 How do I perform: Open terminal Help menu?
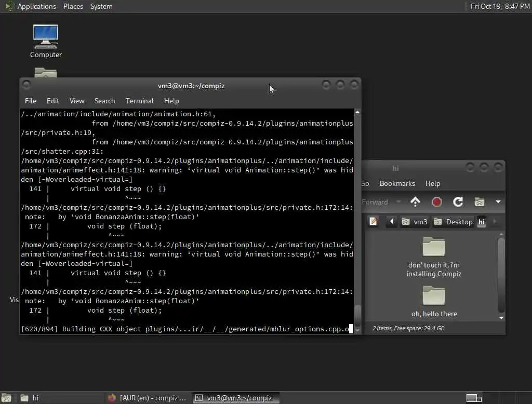coord(171,101)
